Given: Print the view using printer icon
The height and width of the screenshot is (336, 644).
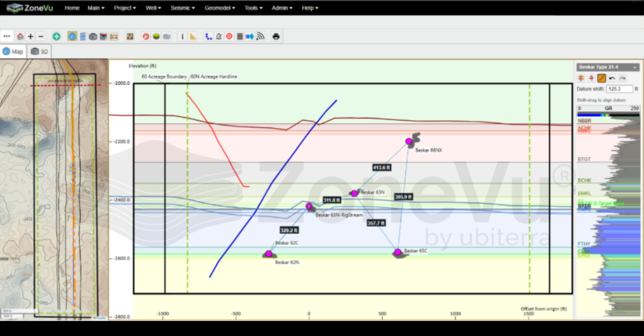Looking at the screenshot, I should [x=276, y=36].
